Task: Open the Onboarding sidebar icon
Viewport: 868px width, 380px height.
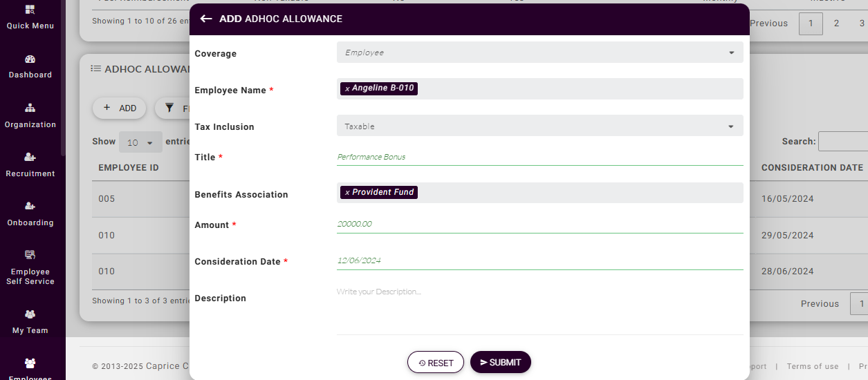Action: click(x=30, y=207)
